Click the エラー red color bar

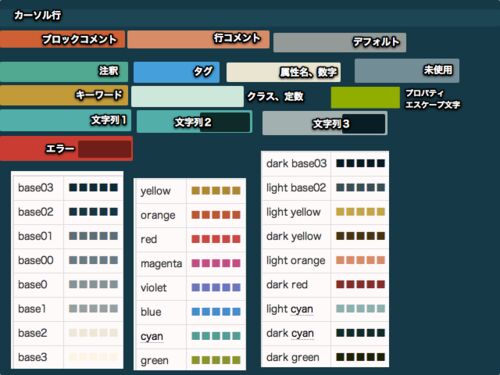pyautogui.click(x=66, y=149)
